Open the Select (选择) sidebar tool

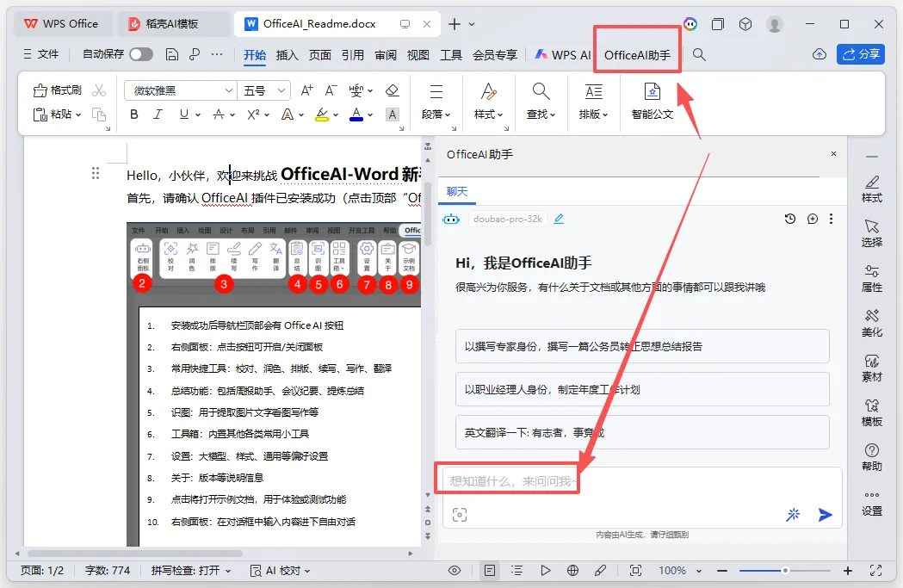pyautogui.click(x=872, y=233)
